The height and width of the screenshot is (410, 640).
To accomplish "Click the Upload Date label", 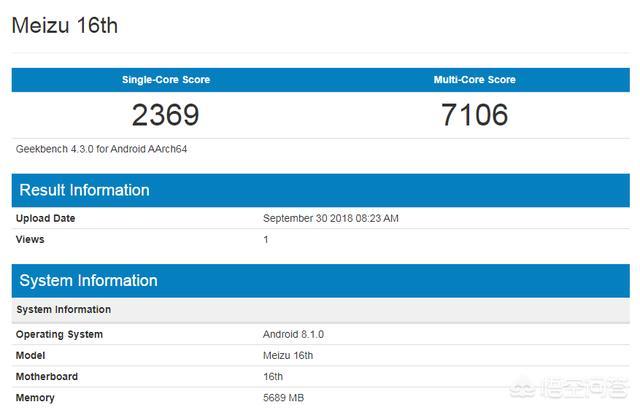I will (x=45, y=218).
